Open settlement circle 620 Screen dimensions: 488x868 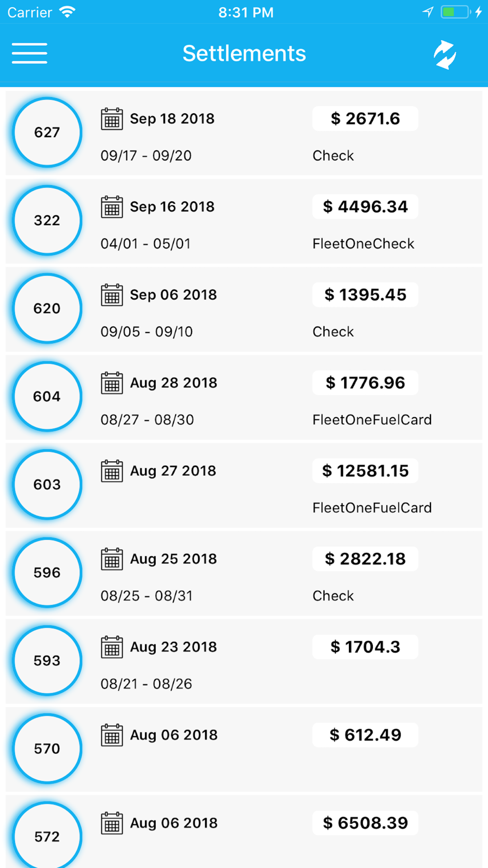47,309
